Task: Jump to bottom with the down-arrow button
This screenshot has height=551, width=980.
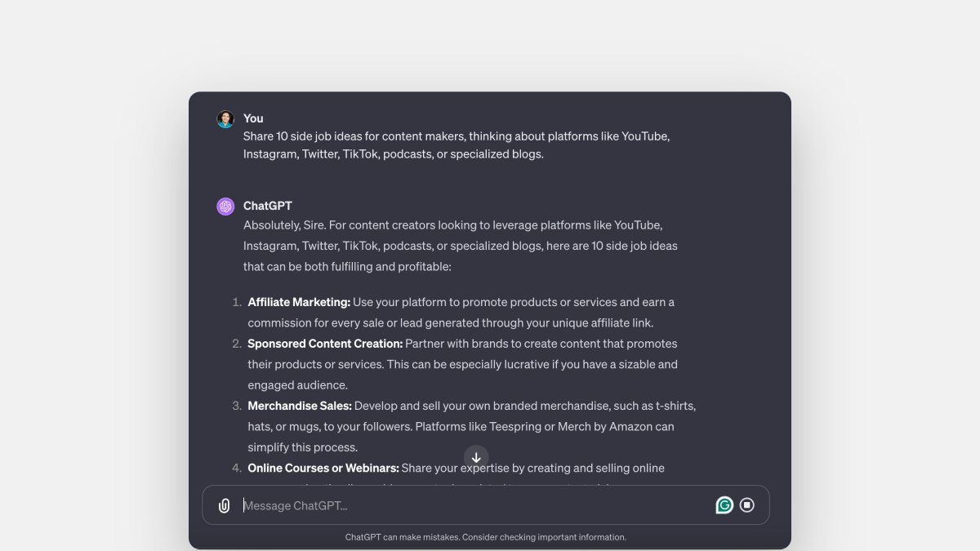Action: point(476,458)
